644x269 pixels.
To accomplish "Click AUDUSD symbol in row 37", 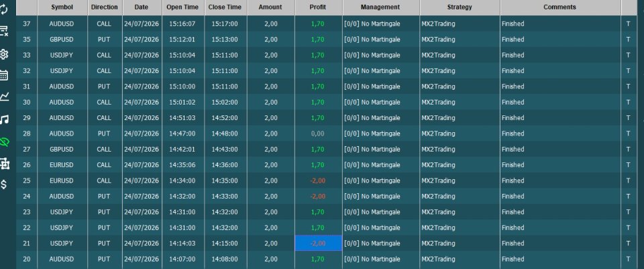I will pos(62,24).
